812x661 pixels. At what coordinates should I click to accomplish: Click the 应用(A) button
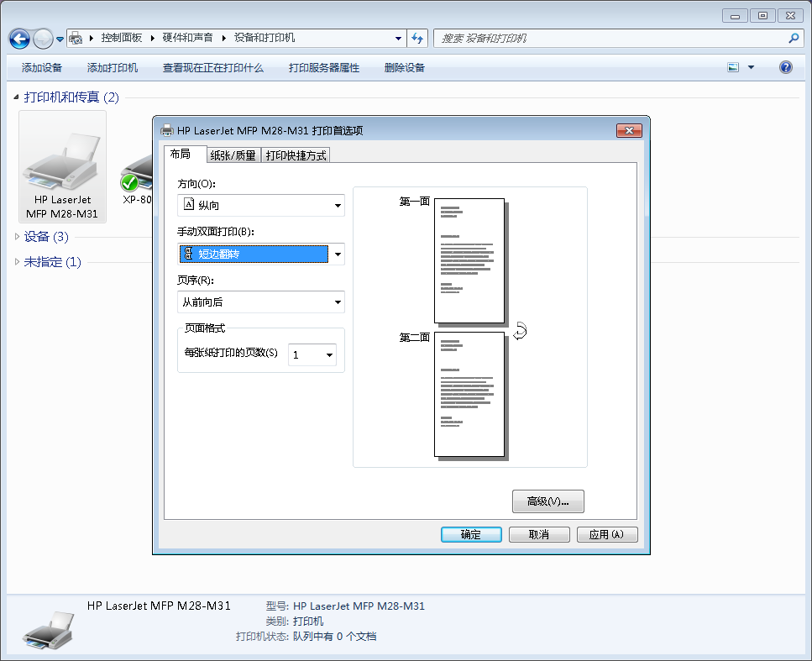point(607,535)
